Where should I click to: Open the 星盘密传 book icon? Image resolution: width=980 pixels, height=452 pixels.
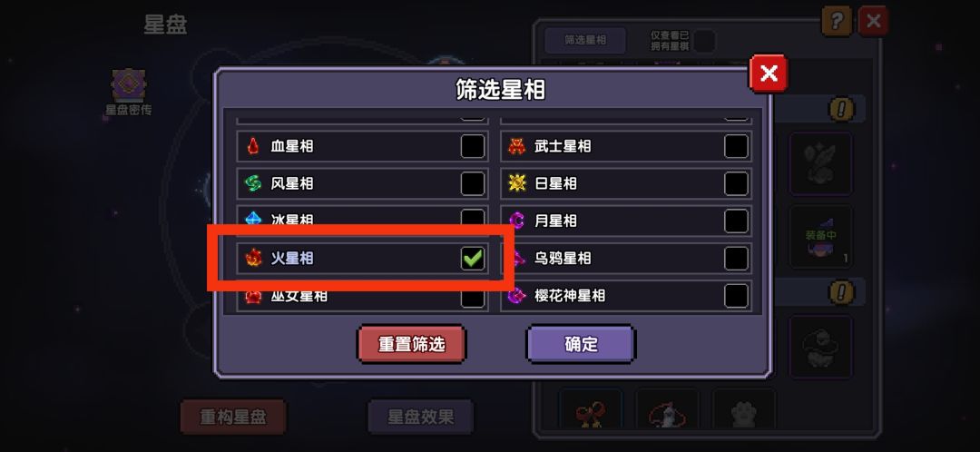tap(128, 85)
